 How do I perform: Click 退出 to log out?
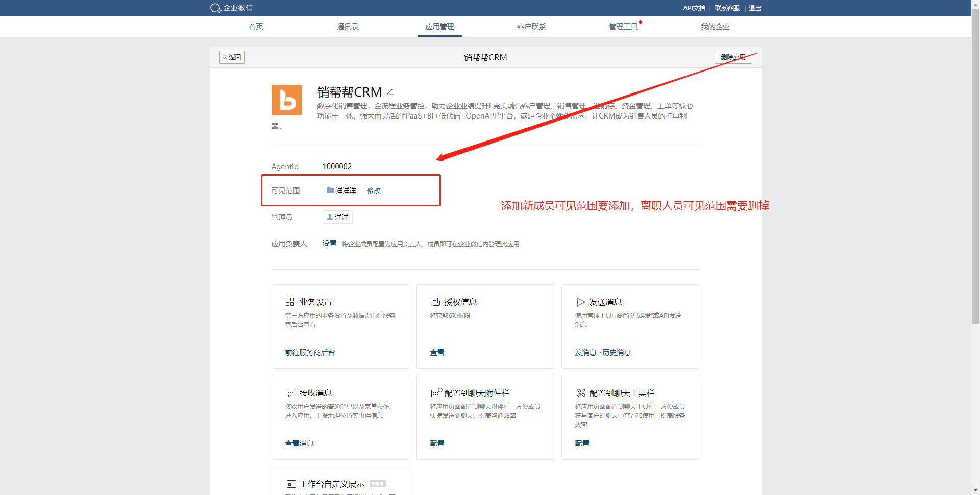(755, 8)
